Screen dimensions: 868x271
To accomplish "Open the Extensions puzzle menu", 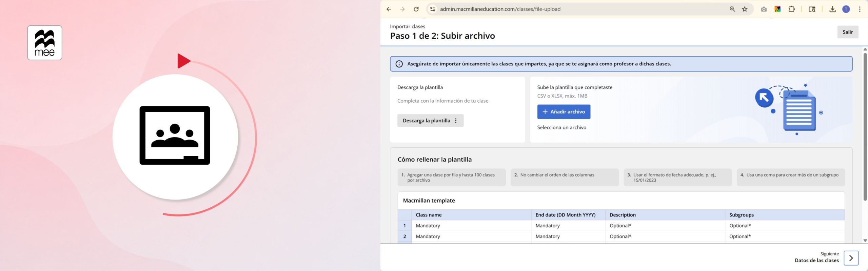I will tap(792, 9).
